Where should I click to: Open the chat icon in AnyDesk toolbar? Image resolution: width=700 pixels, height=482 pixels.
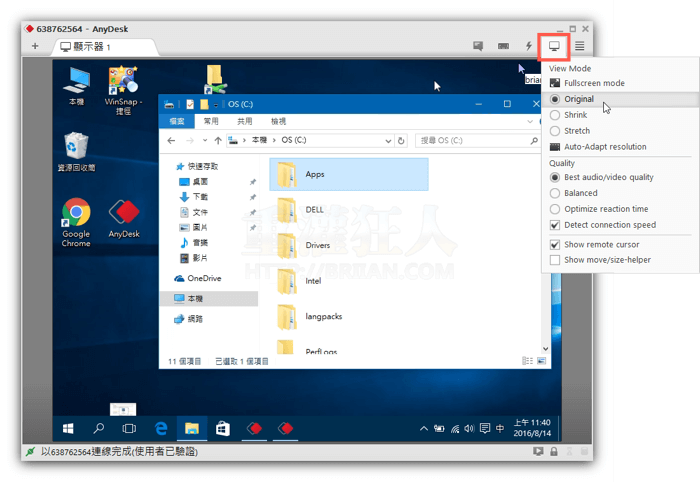click(479, 46)
